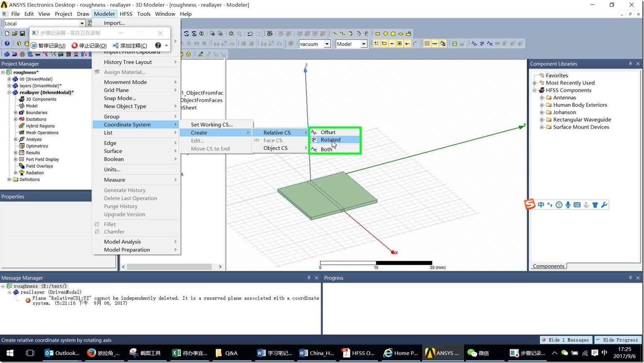
Task: Expand the Definitions node in Project Manager
Action: [x=9, y=179]
